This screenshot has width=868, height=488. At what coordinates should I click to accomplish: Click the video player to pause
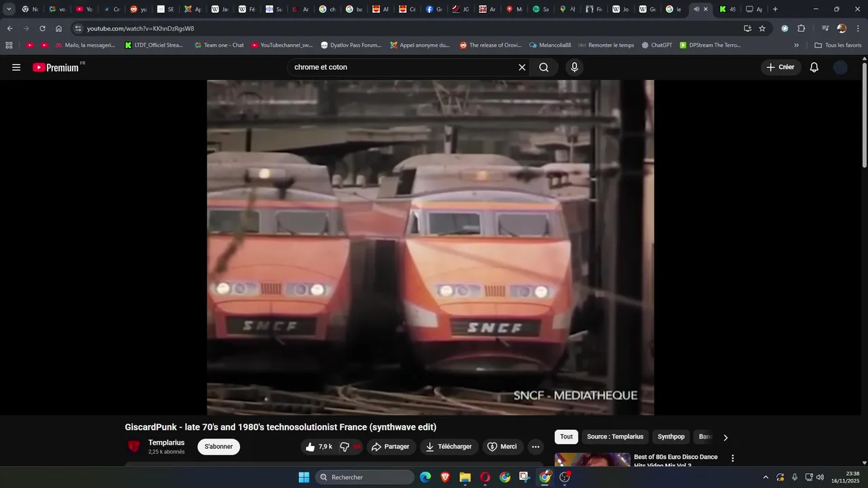pos(431,247)
